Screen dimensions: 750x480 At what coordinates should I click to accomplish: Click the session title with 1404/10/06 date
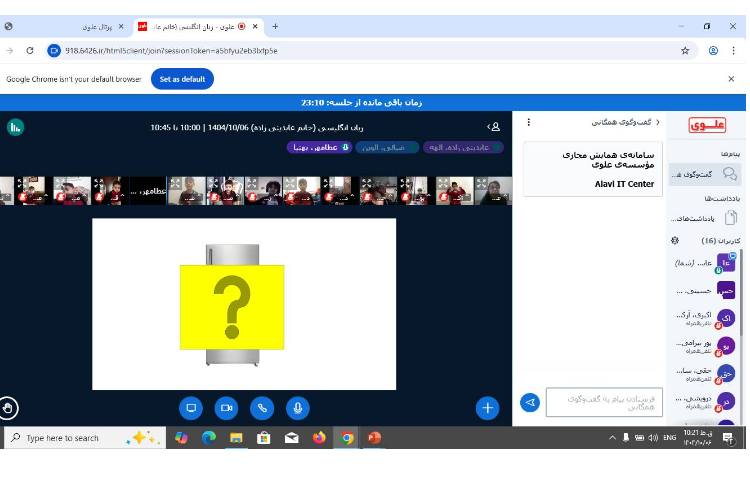click(x=256, y=127)
